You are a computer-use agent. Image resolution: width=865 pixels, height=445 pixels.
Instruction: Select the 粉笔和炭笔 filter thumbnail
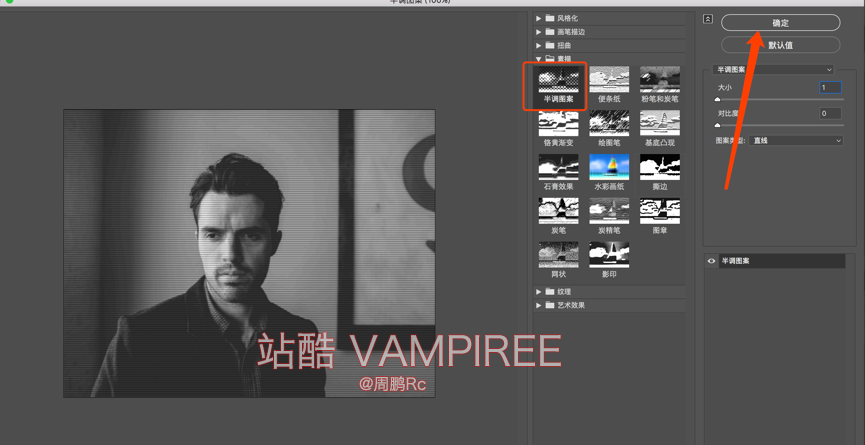pyautogui.click(x=660, y=80)
